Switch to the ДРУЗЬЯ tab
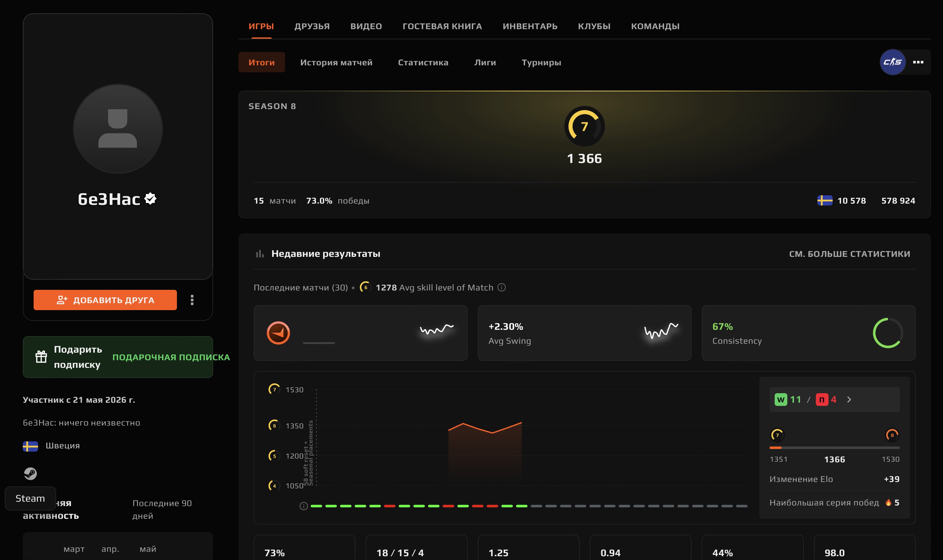This screenshot has width=943, height=560. 312,26
